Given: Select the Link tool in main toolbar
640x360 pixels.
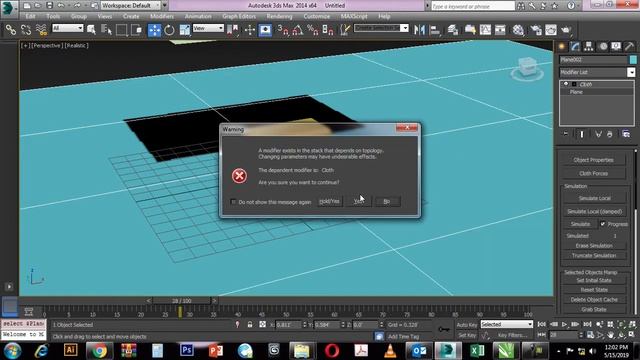Looking at the screenshot, I should (11, 30).
